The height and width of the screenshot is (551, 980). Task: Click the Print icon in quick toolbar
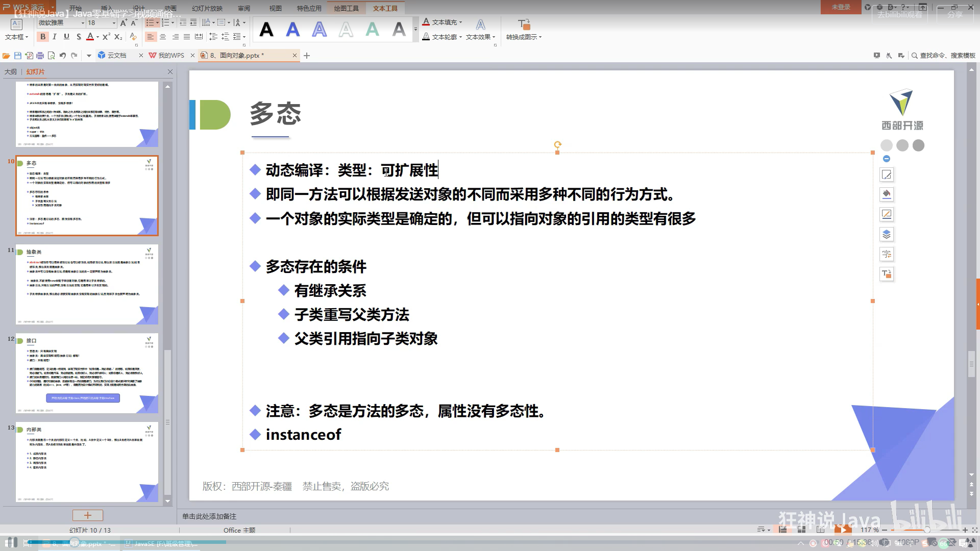(x=40, y=56)
